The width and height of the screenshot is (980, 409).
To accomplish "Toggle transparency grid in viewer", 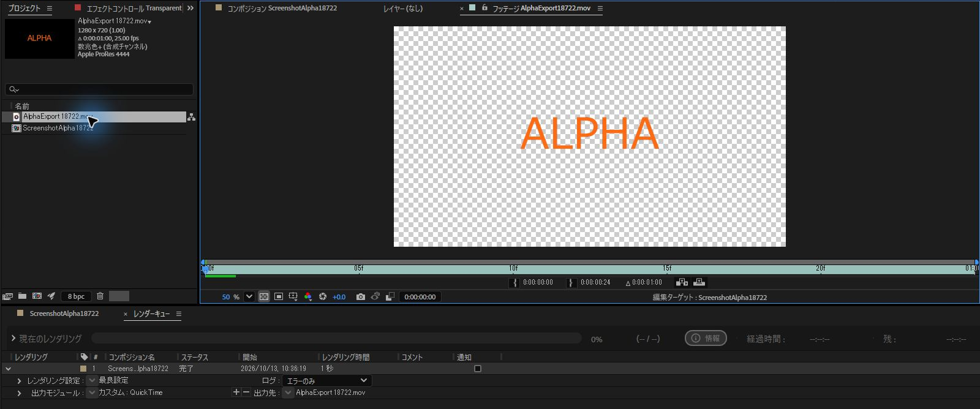I will point(264,297).
